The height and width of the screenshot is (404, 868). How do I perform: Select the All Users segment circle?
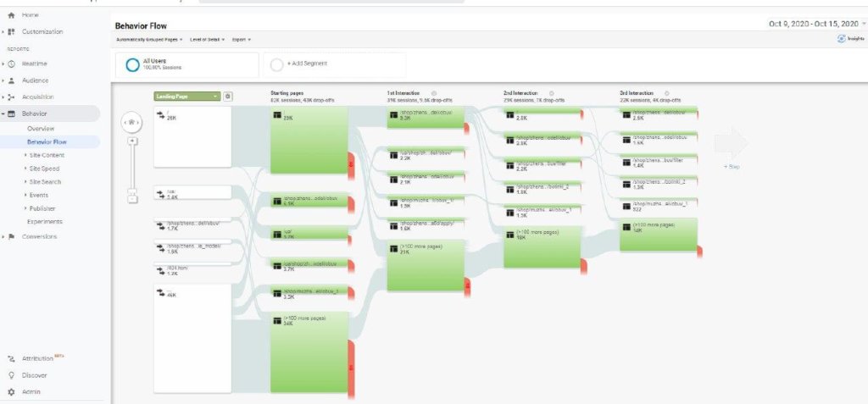coord(132,65)
